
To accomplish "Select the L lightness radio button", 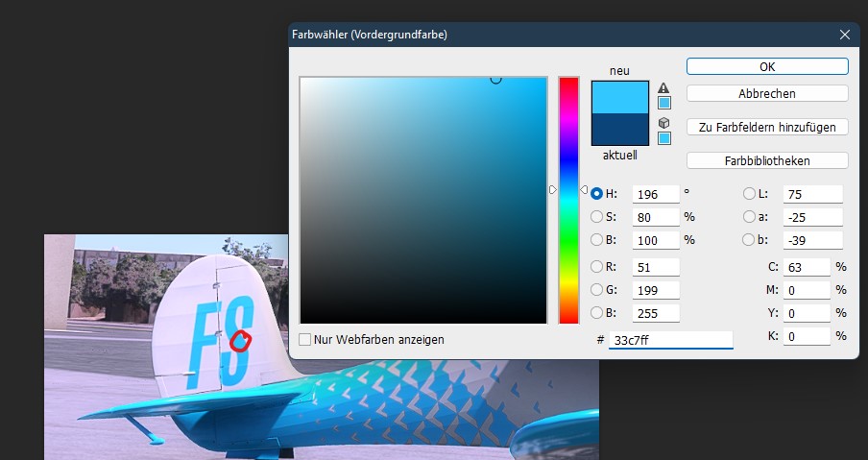I will tap(749, 194).
